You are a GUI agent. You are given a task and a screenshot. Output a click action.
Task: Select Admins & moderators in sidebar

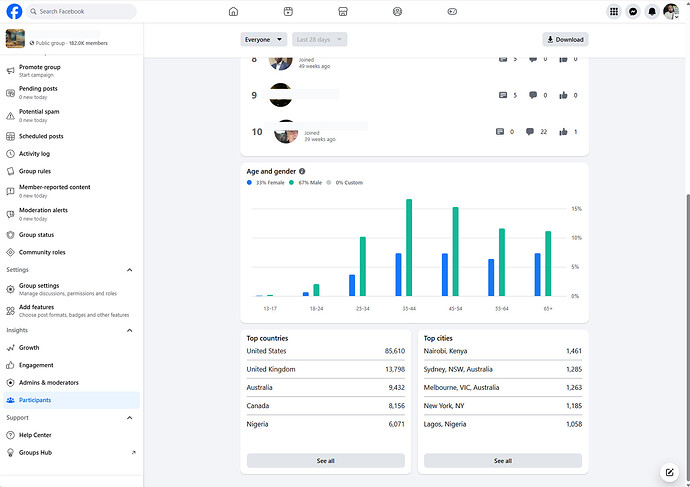point(49,383)
